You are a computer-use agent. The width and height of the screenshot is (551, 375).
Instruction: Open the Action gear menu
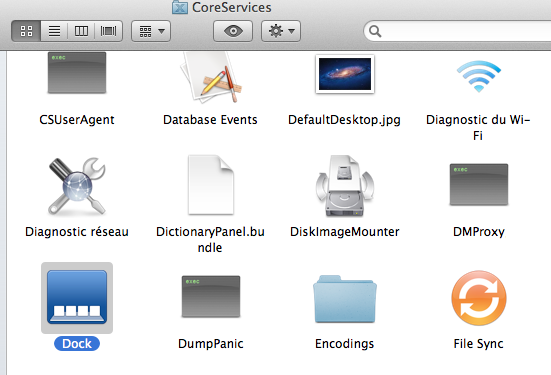pos(281,31)
